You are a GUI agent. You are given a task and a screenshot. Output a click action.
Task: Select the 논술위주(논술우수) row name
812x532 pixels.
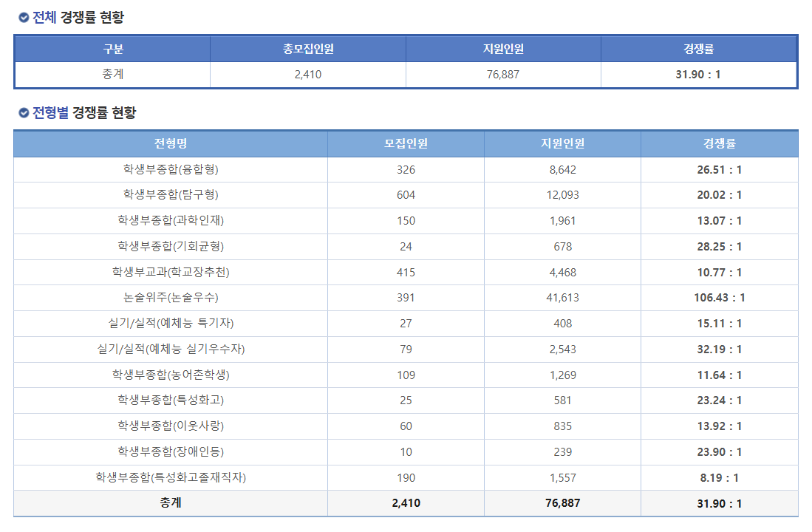(x=171, y=298)
